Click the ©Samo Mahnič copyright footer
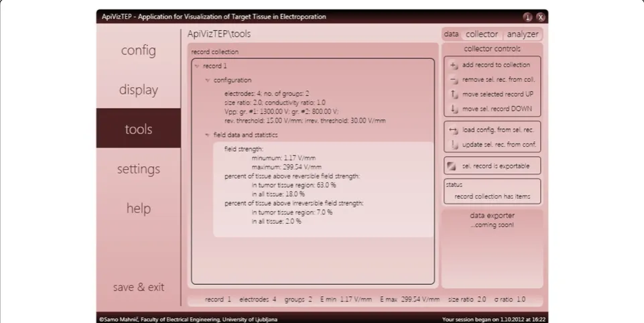The height and width of the screenshot is (323, 644). tap(188, 319)
